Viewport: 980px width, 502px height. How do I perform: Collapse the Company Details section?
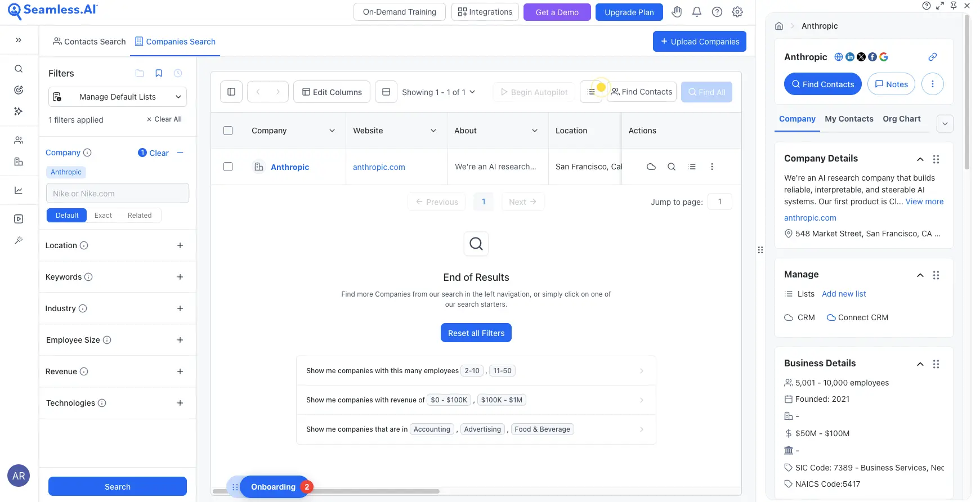point(920,159)
